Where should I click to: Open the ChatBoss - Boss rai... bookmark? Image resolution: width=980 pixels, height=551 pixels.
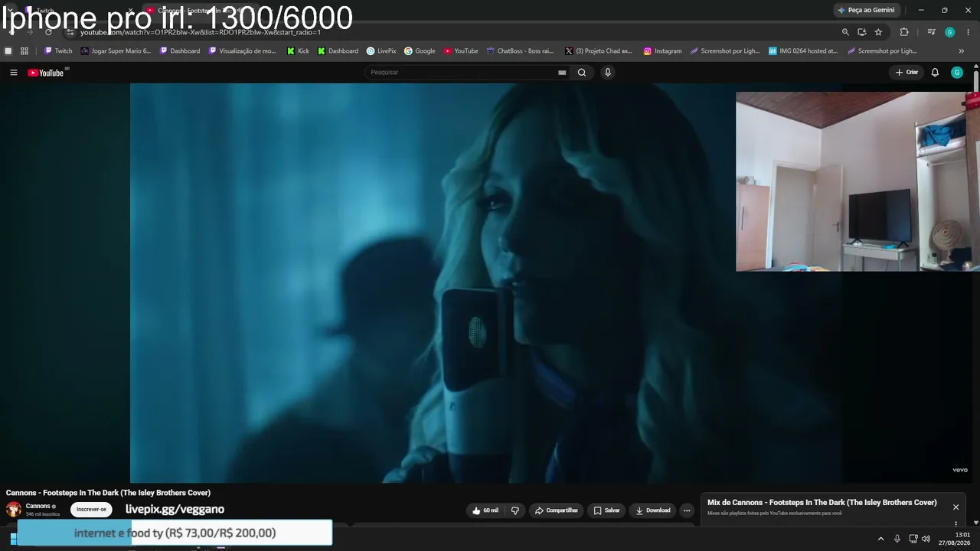[520, 51]
